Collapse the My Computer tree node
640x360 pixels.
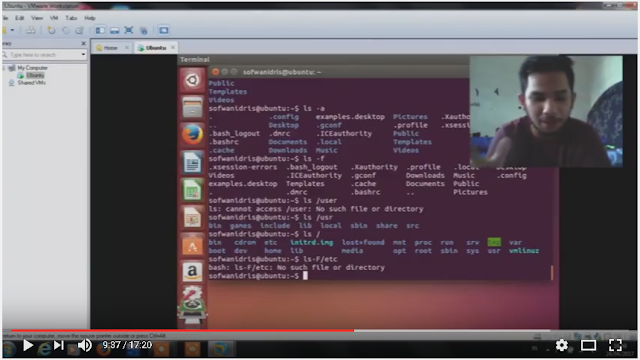pyautogui.click(x=4, y=68)
